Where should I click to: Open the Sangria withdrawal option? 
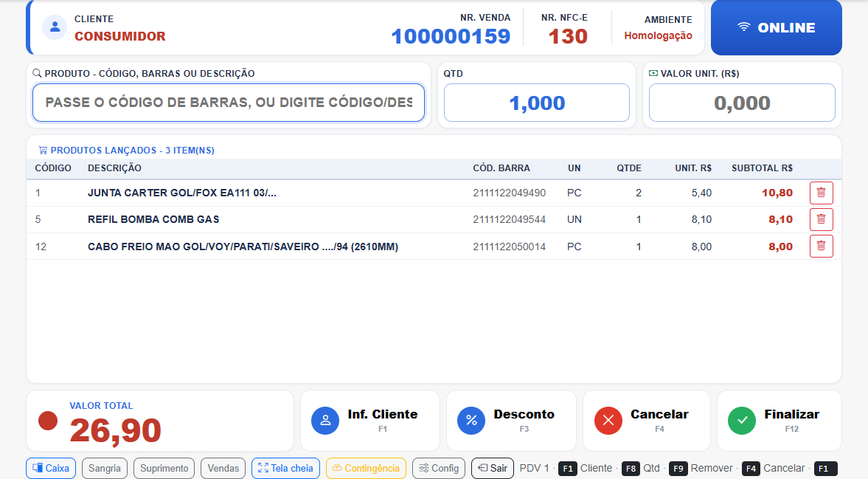click(x=105, y=468)
